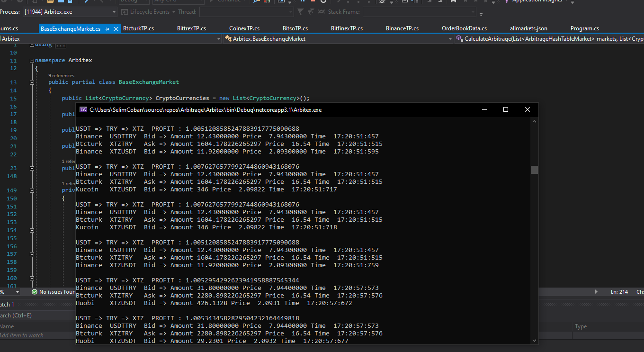Click the Ln: 214 line indicator

(x=619, y=292)
